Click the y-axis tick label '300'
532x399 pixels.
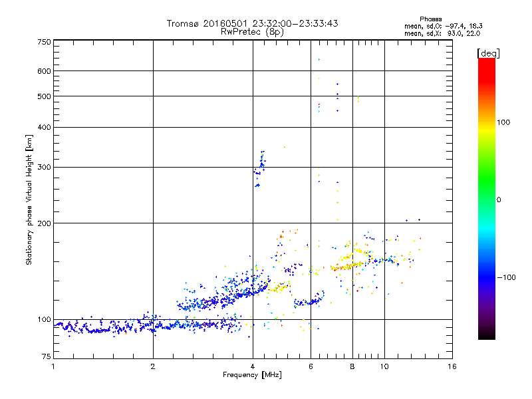click(x=44, y=168)
